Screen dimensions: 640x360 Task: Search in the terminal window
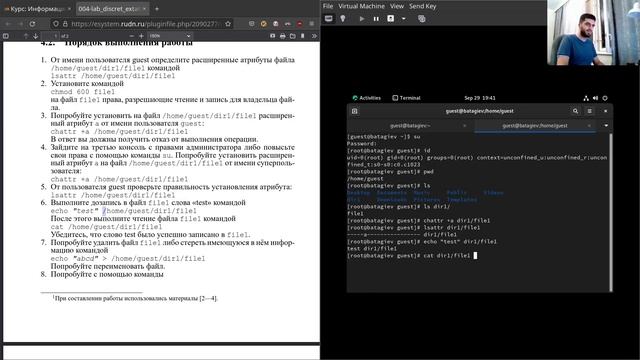click(x=576, y=111)
